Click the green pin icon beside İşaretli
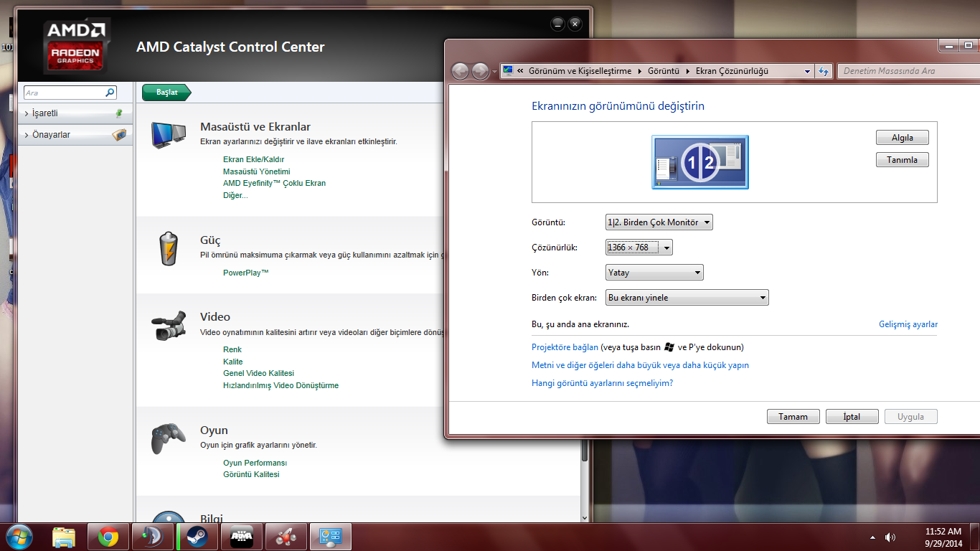The width and height of the screenshot is (980, 551). click(x=119, y=113)
